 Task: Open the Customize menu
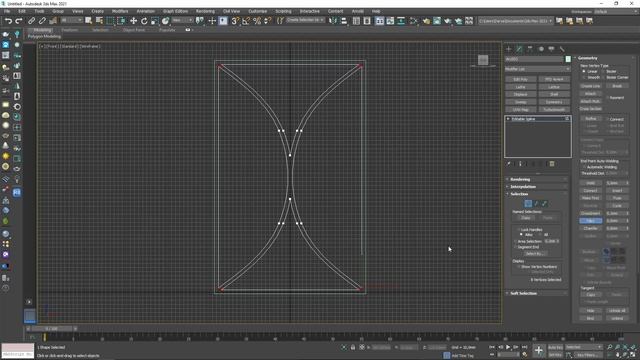[x=258, y=11]
